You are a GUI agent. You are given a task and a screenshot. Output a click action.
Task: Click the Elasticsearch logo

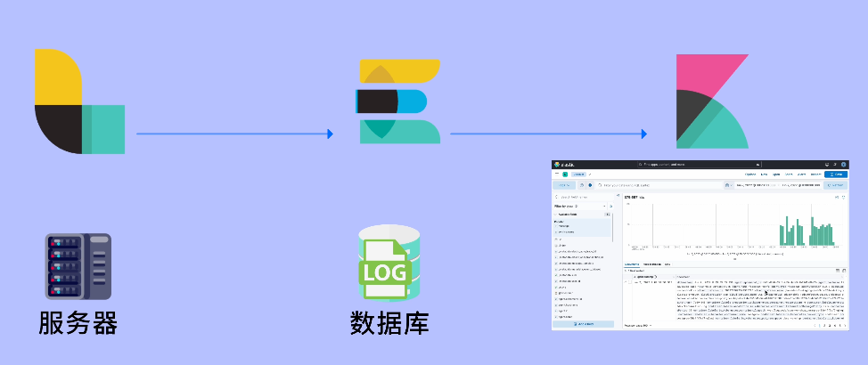point(398,101)
